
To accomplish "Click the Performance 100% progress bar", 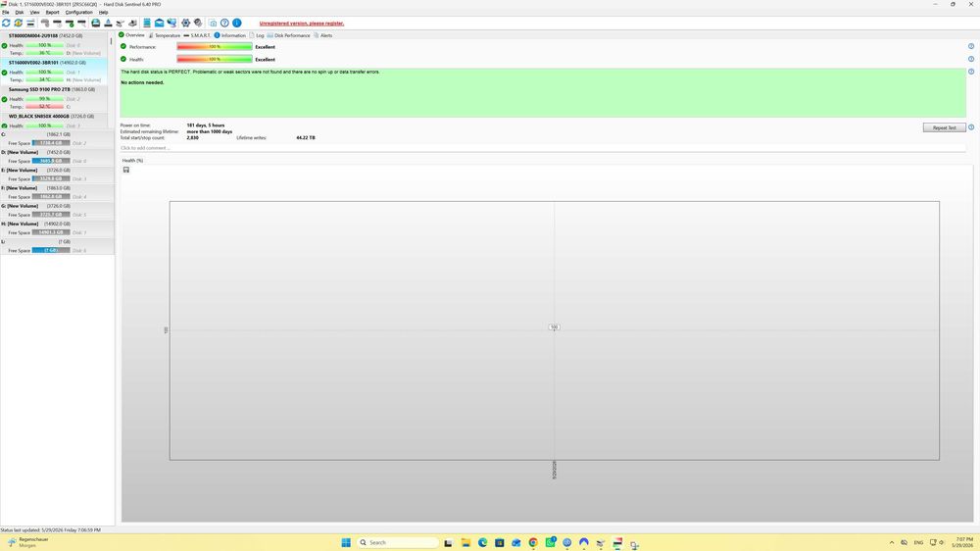I will 215,47.
